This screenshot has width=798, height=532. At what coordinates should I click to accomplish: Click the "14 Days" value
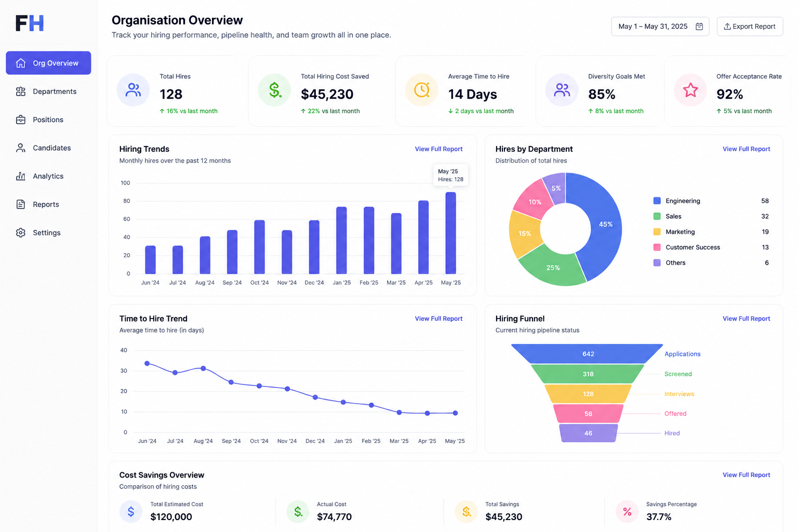point(473,95)
